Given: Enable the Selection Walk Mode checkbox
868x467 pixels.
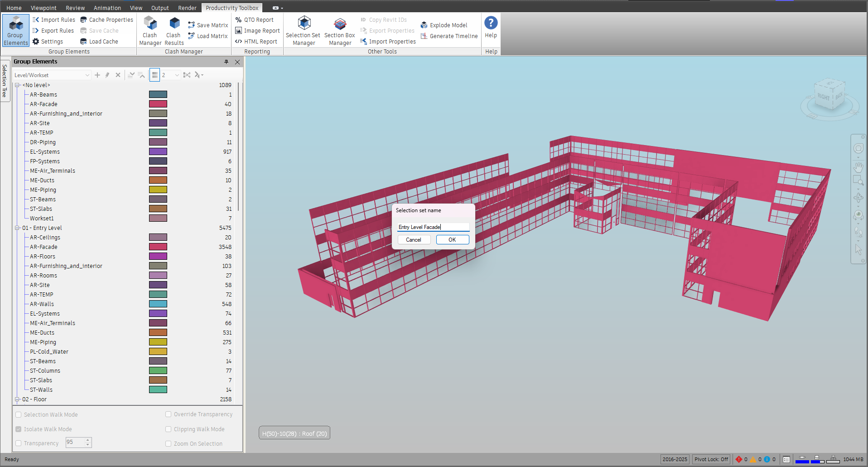Looking at the screenshot, I should (19, 415).
